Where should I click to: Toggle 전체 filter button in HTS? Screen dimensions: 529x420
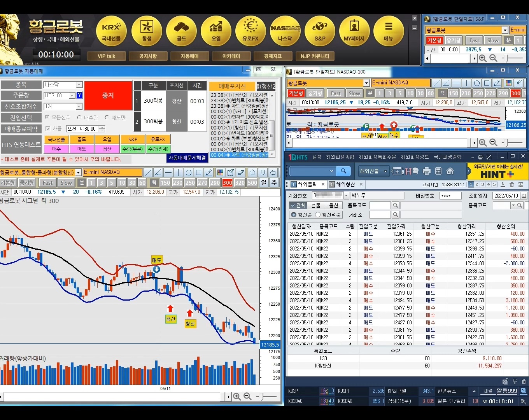(298, 205)
